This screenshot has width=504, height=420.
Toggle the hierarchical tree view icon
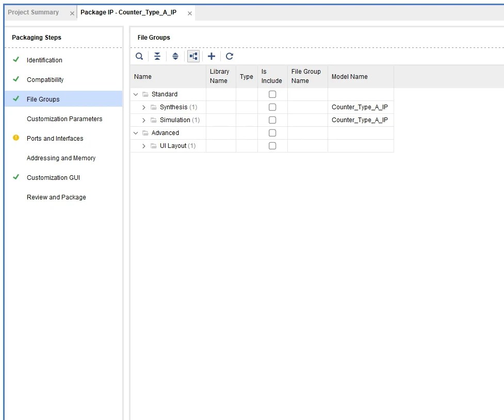(193, 56)
